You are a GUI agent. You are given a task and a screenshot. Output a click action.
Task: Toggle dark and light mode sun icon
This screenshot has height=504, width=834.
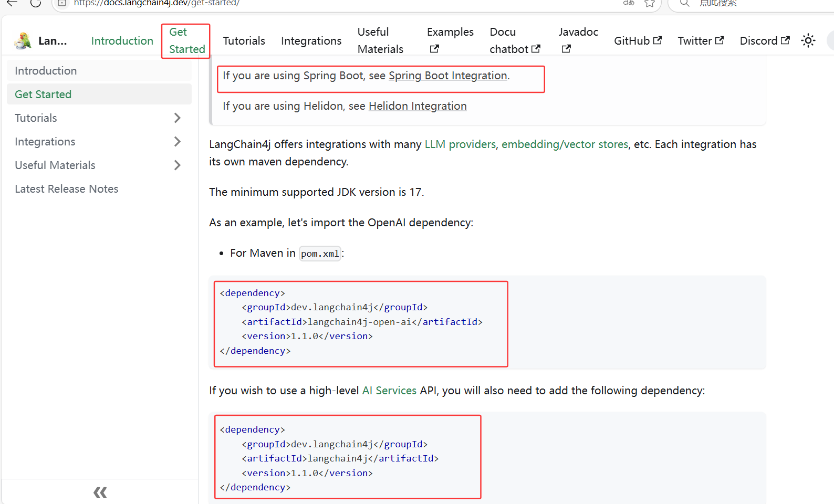coord(808,40)
